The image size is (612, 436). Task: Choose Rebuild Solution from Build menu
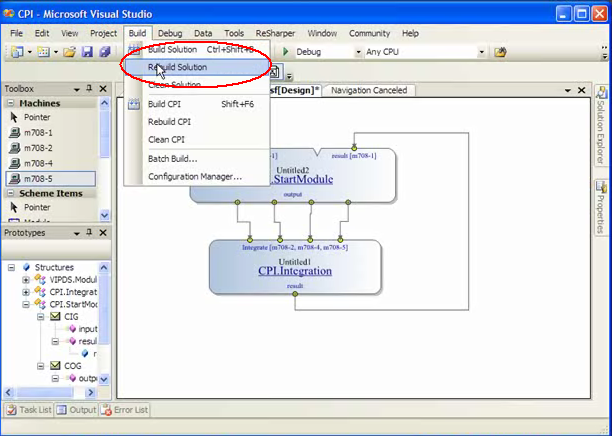point(197,67)
